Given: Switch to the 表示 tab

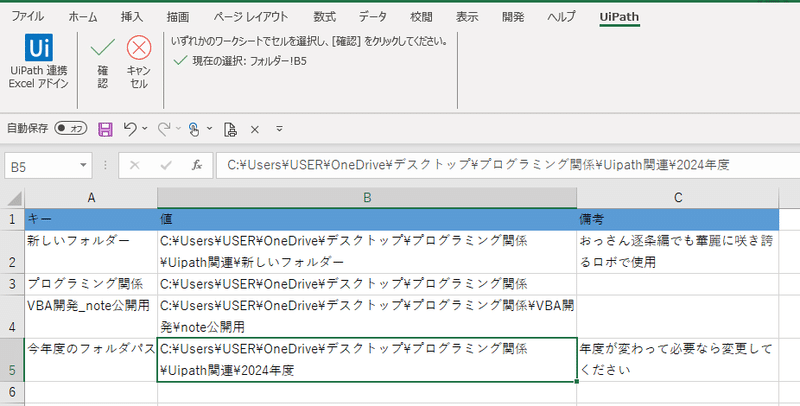Looking at the screenshot, I should point(467,16).
